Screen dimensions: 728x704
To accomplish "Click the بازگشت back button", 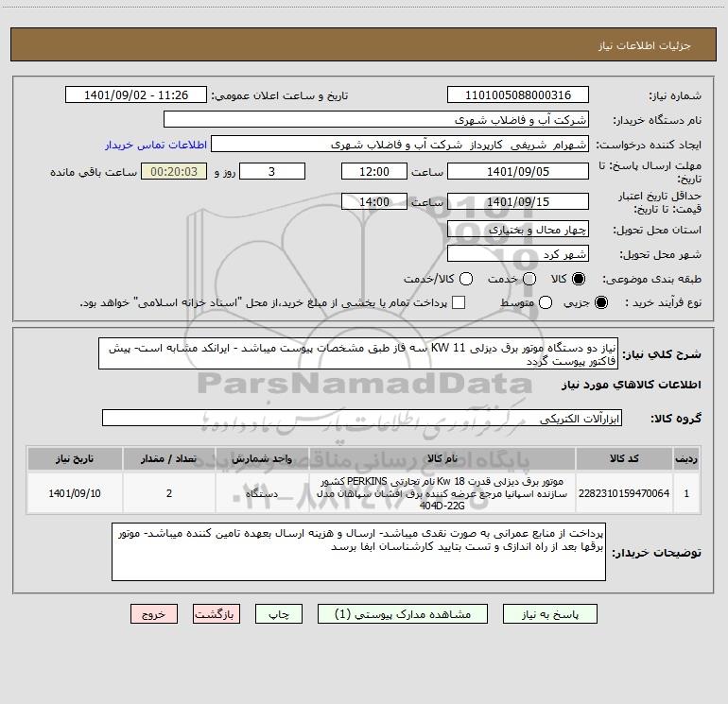I will pyautogui.click(x=217, y=614).
